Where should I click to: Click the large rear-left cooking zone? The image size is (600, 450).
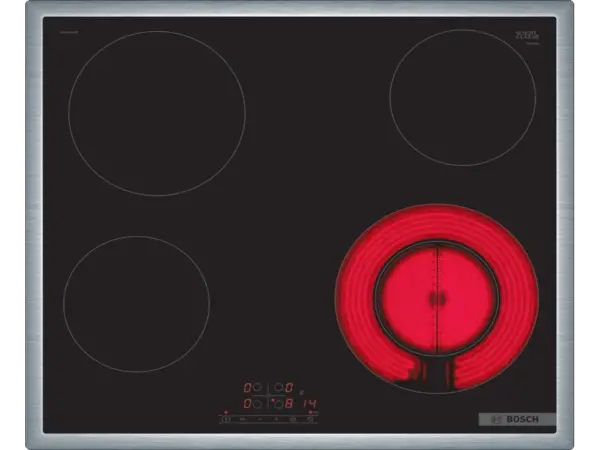point(157,112)
